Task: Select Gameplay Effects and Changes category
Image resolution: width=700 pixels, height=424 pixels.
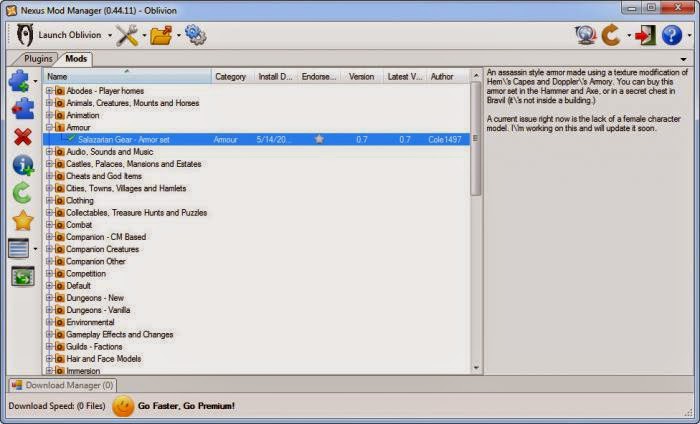Action: (x=120, y=334)
